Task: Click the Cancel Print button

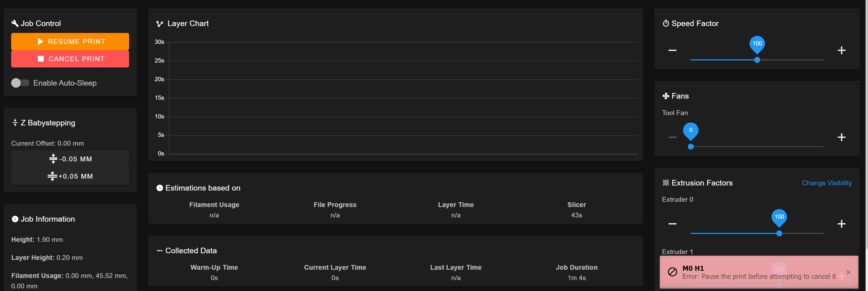Action: [x=70, y=59]
